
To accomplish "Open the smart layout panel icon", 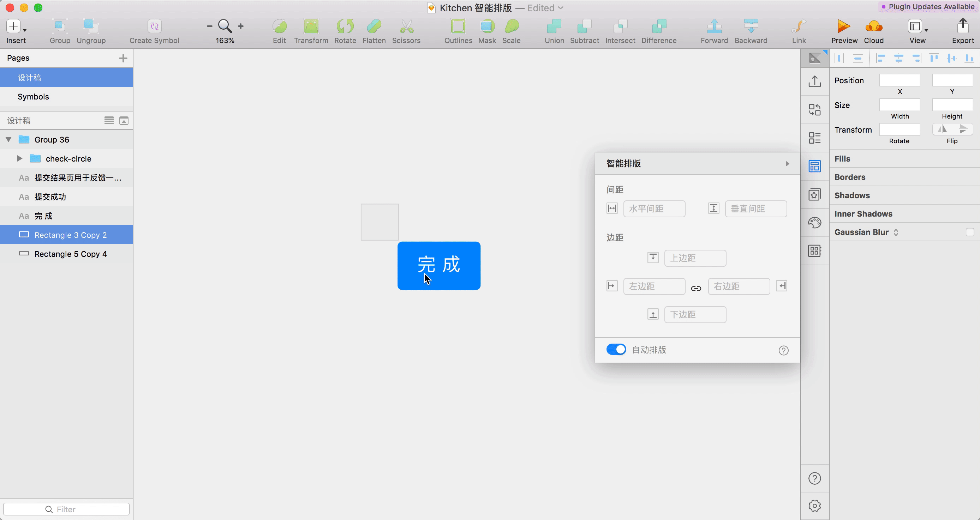I will pos(814,166).
